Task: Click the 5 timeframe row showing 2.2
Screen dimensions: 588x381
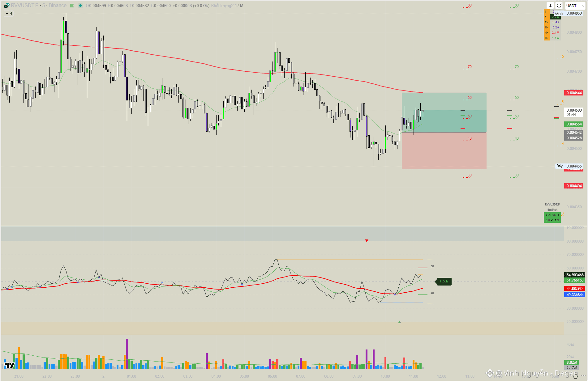Action: tap(552, 17)
